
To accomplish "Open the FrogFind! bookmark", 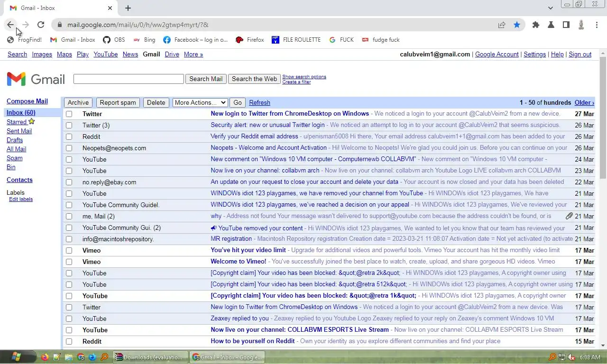I will [25, 40].
